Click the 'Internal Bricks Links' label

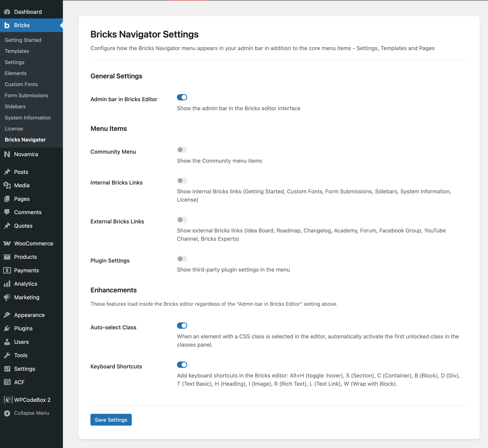coord(116,183)
